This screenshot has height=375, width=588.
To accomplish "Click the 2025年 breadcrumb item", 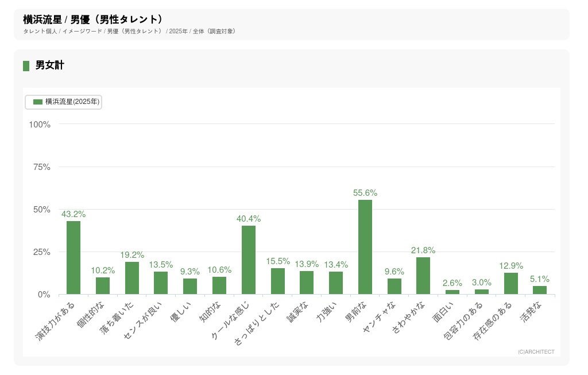I will [178, 31].
